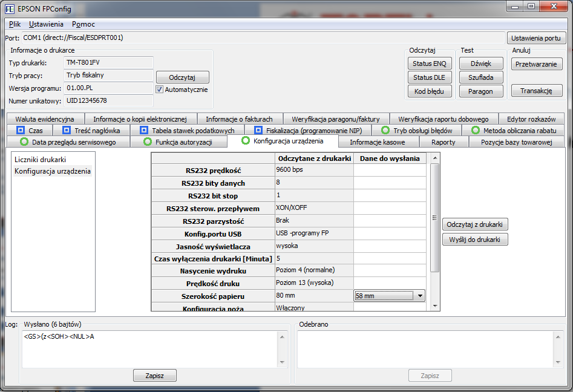Click the '9600 bps' value cell
573x392 pixels.
pyautogui.click(x=314, y=170)
